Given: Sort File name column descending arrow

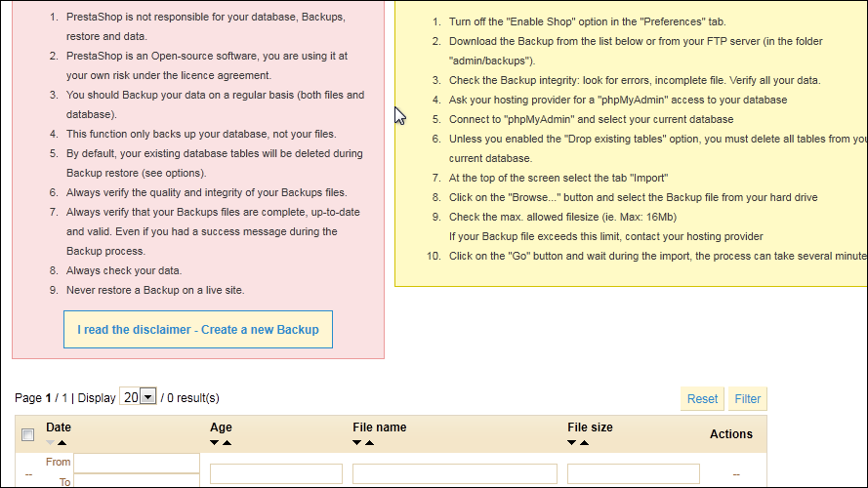Looking at the screenshot, I should tap(357, 443).
